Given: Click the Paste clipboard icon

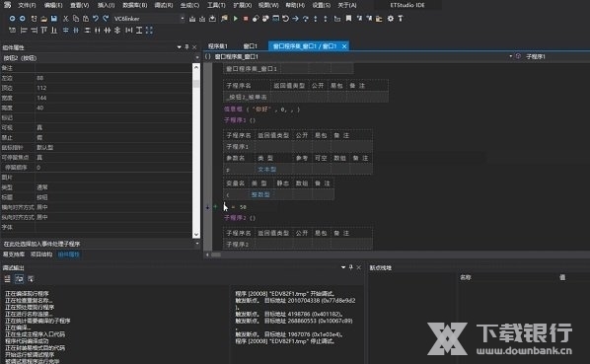Looking at the screenshot, I should click(86, 19).
